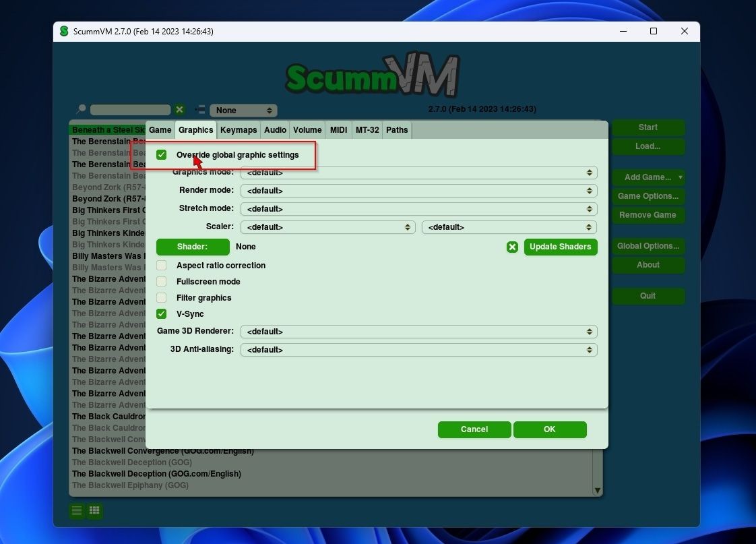The image size is (756, 544).
Task: Cancel the game options dialog
Action: click(x=474, y=429)
